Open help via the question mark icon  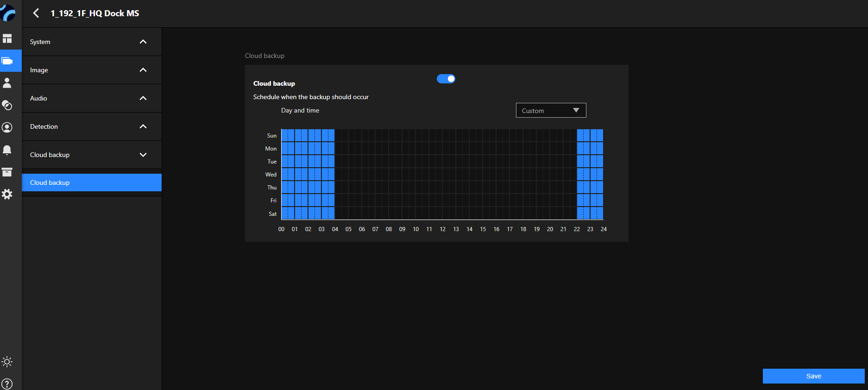coord(7,384)
